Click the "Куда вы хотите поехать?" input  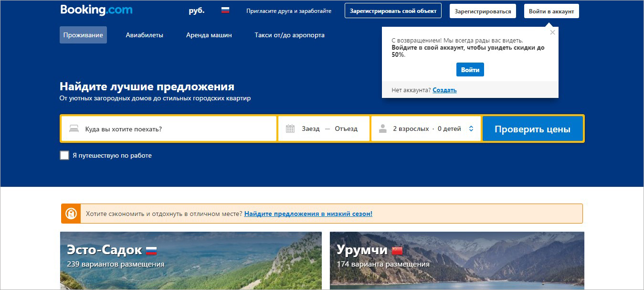(x=169, y=129)
